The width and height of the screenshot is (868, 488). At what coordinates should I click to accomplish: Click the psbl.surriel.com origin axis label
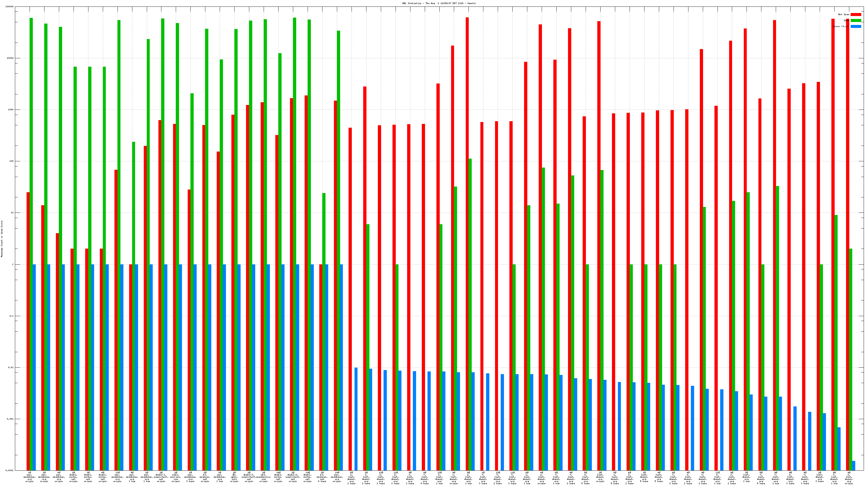pyautogui.click(x=175, y=477)
